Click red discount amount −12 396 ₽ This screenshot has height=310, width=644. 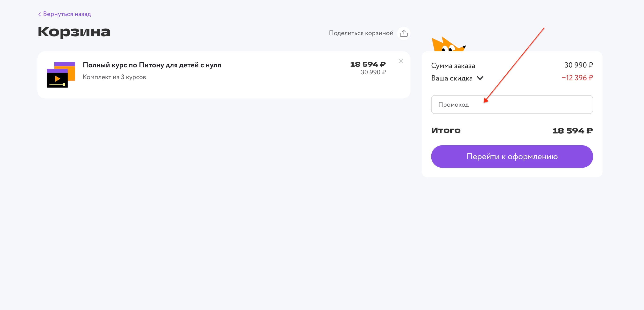click(577, 78)
